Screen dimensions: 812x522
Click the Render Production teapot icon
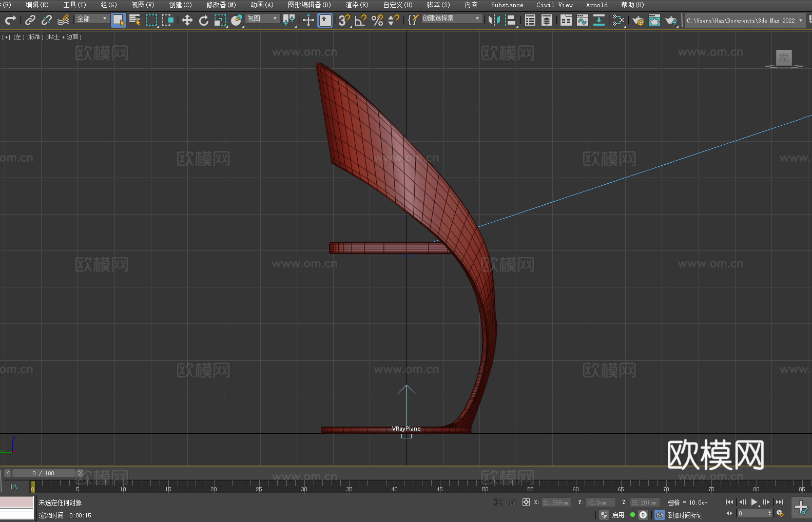click(x=671, y=20)
